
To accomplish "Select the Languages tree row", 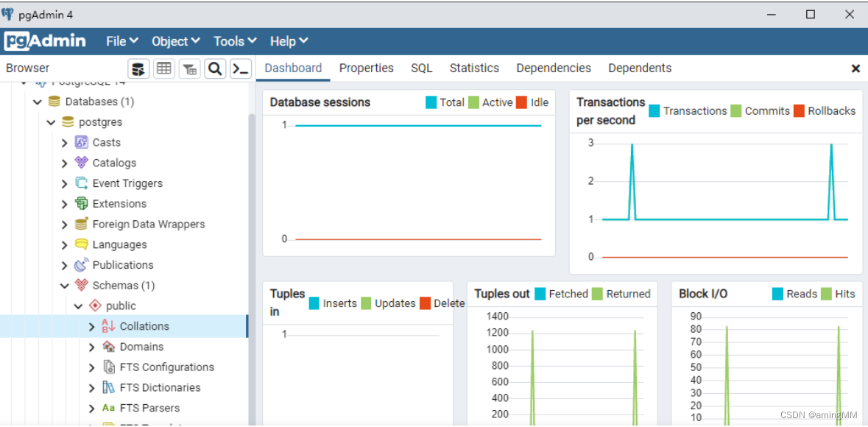I will coord(123,244).
